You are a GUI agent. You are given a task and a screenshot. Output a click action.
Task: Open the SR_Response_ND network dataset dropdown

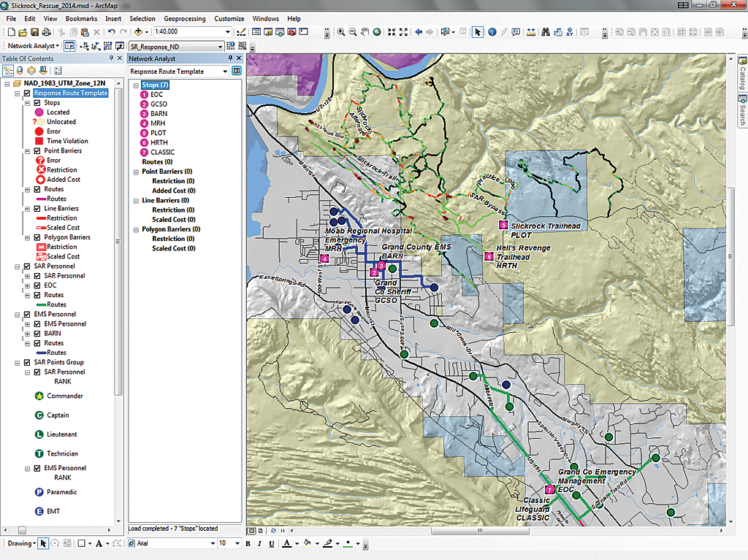click(220, 46)
